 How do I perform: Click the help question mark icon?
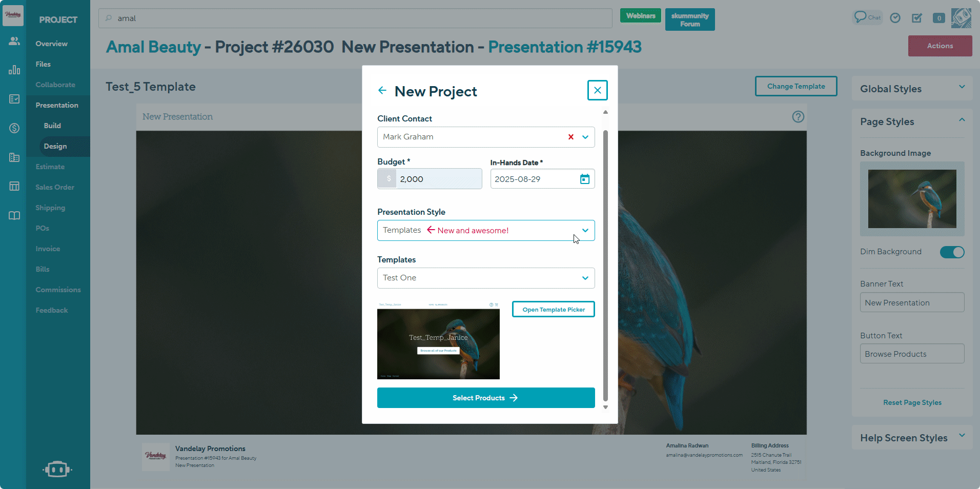[x=798, y=117]
